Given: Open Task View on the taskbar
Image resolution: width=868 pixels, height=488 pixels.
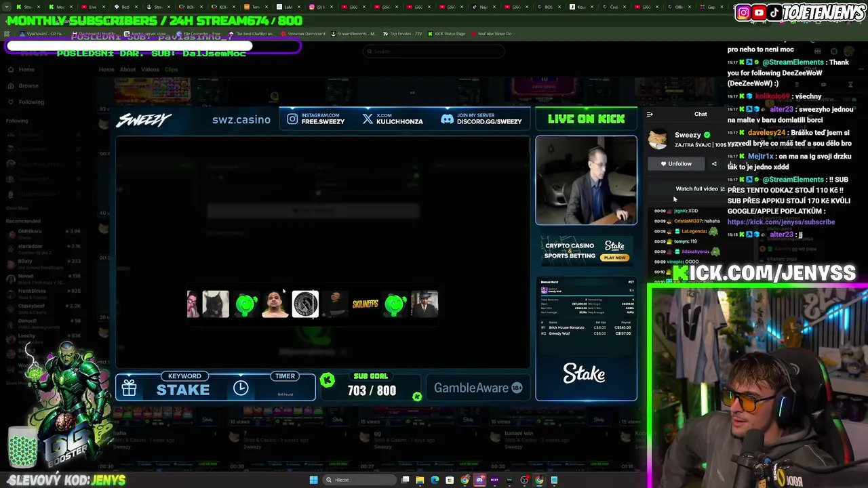Looking at the screenshot, I should 406,480.
